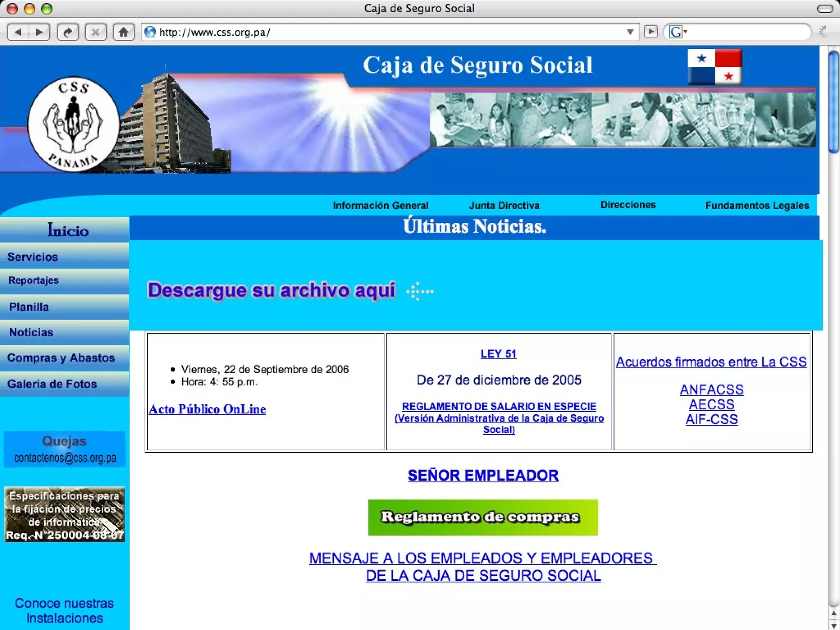
Task: Open the LEY 51 link
Action: coord(498,354)
